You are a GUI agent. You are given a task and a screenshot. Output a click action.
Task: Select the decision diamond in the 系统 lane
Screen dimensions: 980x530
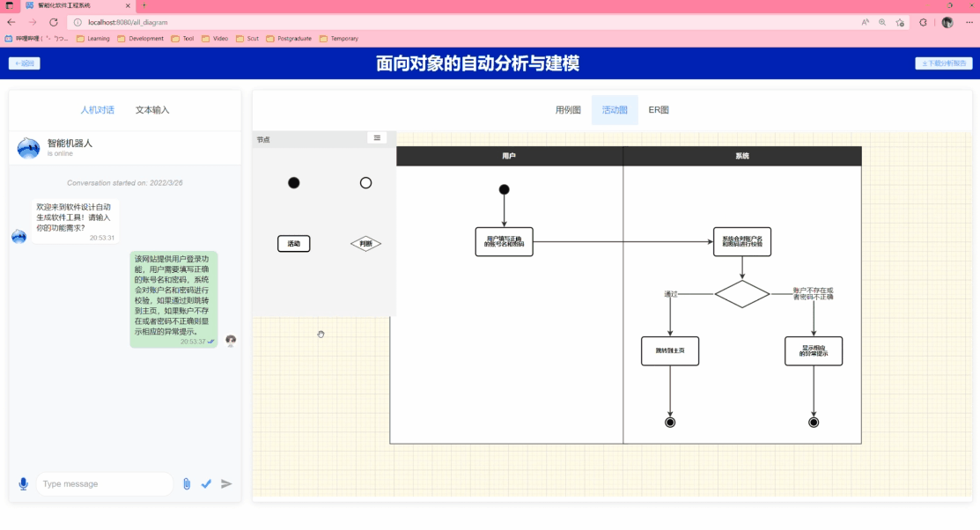742,294
